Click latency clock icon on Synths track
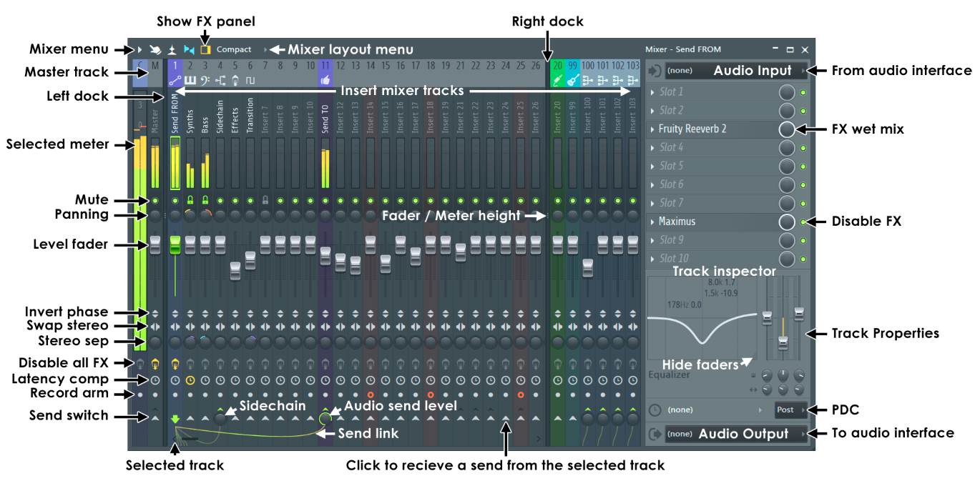Screen dimensions: 980x481 point(190,380)
